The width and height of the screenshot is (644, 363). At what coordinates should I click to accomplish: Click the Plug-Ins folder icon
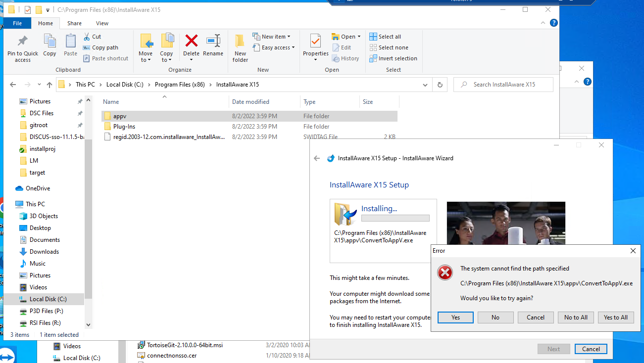tap(108, 127)
